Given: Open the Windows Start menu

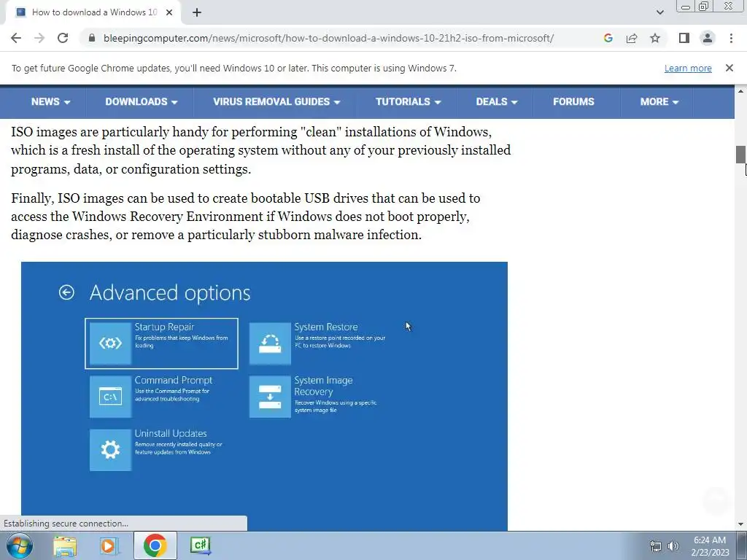Looking at the screenshot, I should 20,545.
